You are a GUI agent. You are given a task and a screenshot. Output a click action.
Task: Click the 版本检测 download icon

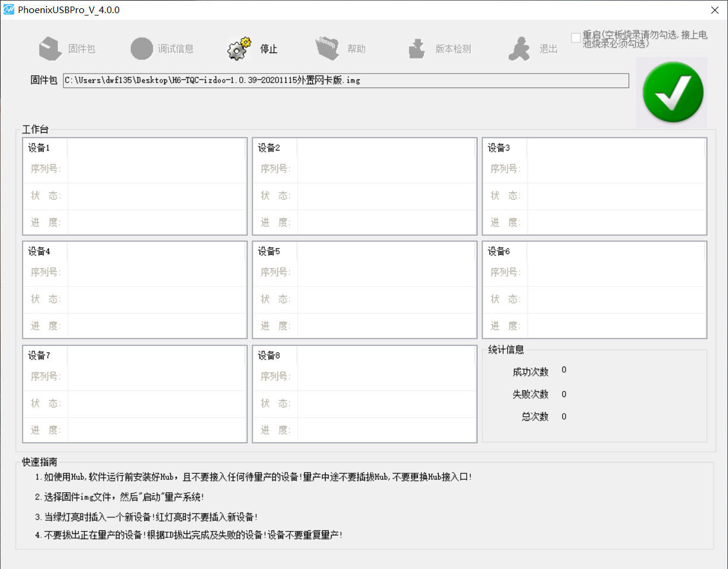[x=417, y=49]
